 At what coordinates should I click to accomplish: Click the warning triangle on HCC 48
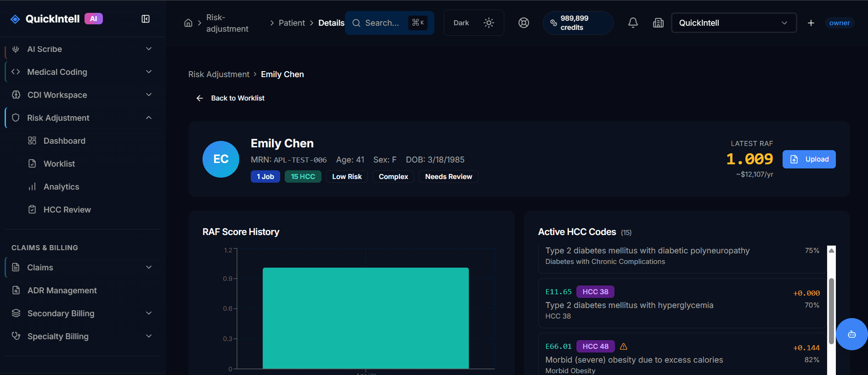tap(623, 347)
